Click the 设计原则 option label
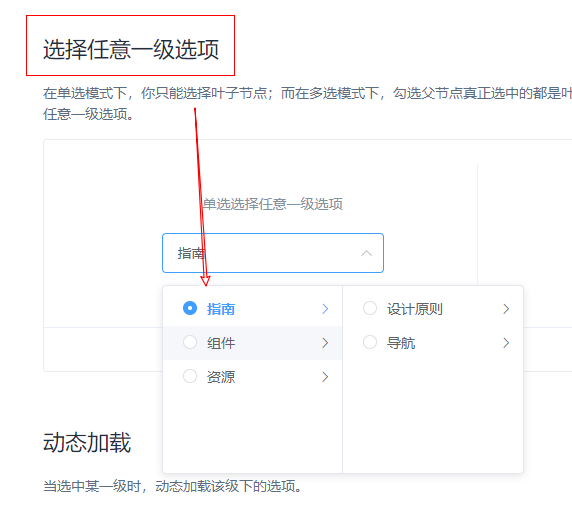 pos(415,309)
